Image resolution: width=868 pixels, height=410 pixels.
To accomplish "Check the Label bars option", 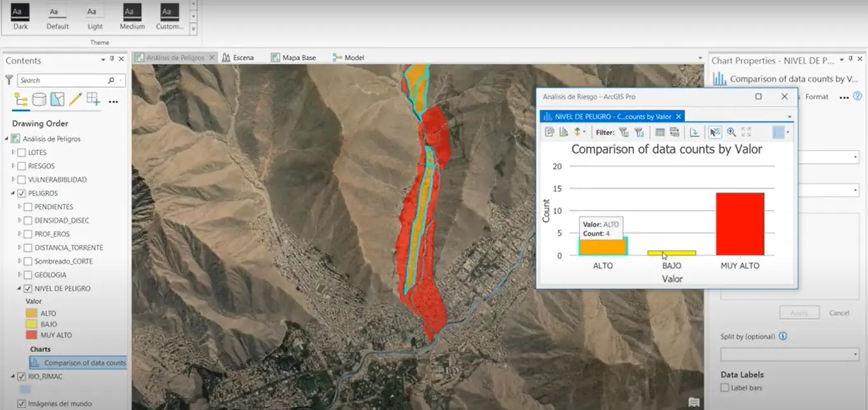I will point(725,388).
